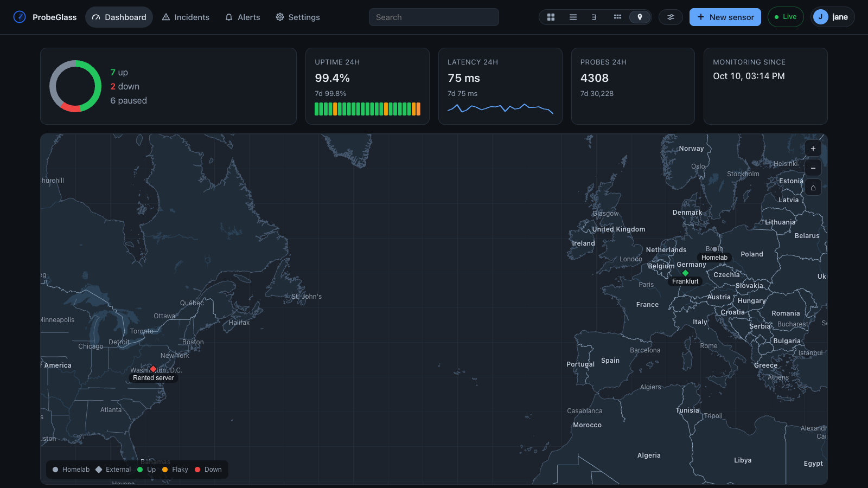The image size is (868, 488).
Task: Click the Homelab legend entry
Action: point(71,470)
